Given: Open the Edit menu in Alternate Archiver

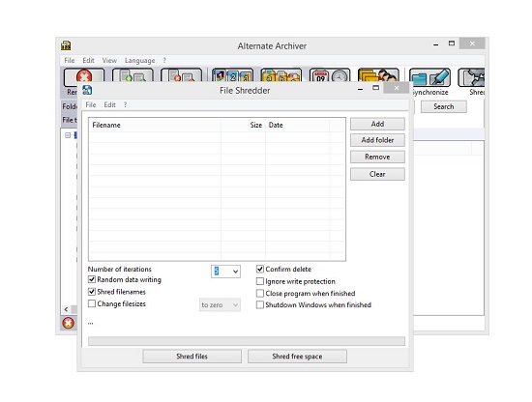Looking at the screenshot, I should 88,60.
